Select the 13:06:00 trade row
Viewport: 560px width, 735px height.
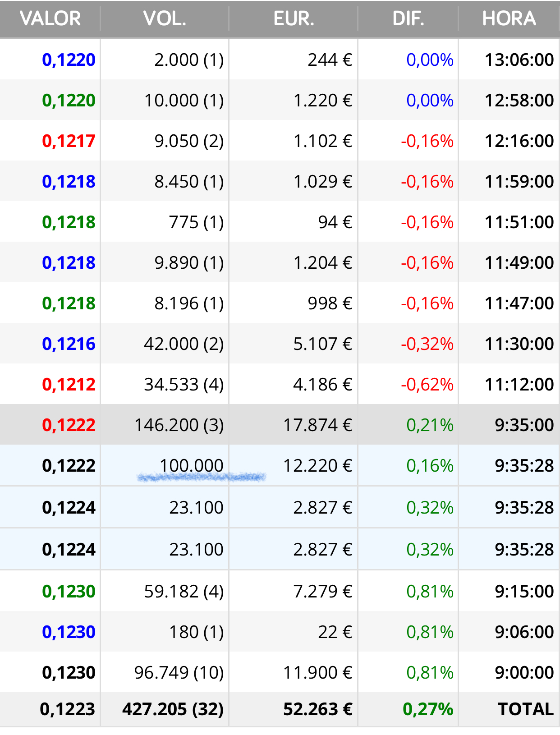pyautogui.click(x=280, y=60)
